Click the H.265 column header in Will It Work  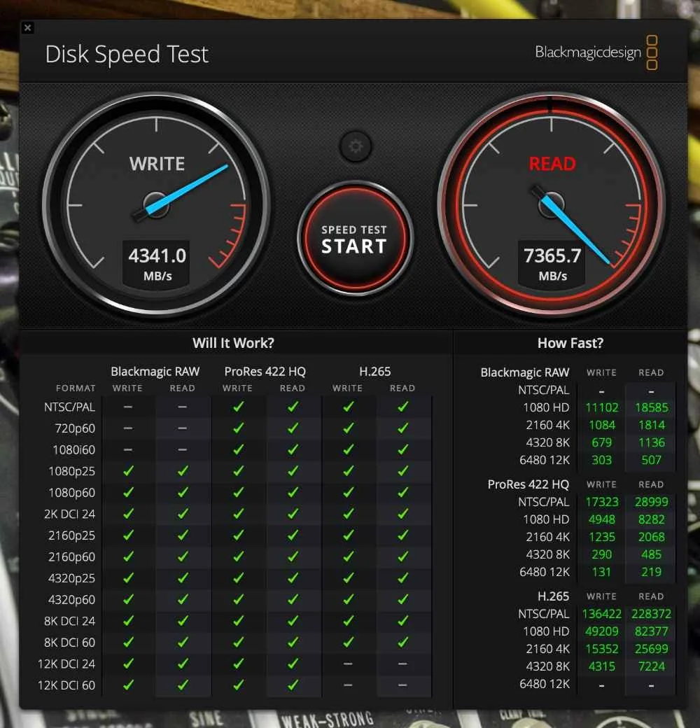(x=375, y=372)
